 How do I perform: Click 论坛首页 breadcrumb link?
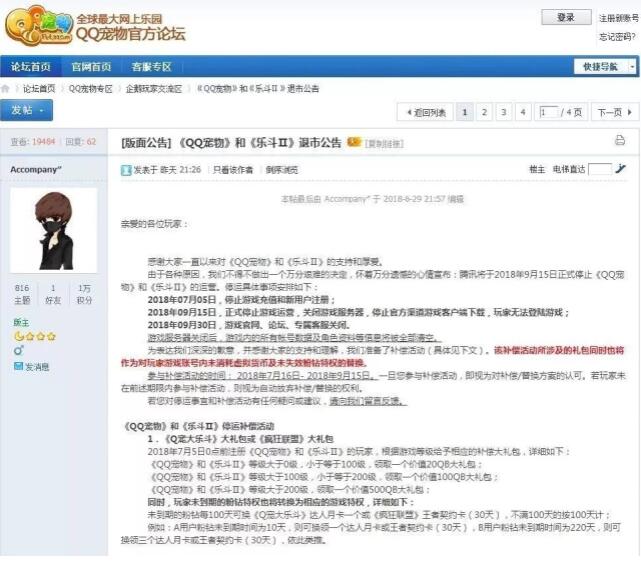click(x=39, y=89)
